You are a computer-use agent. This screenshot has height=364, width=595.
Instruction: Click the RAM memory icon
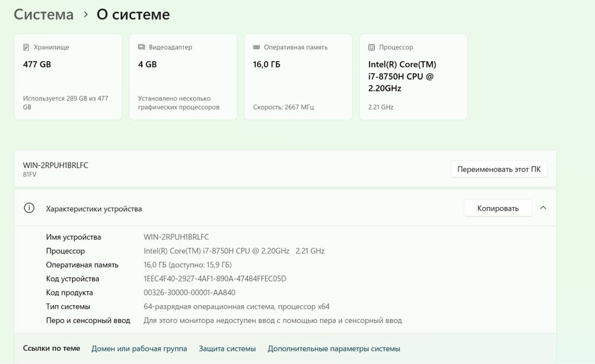(256, 47)
